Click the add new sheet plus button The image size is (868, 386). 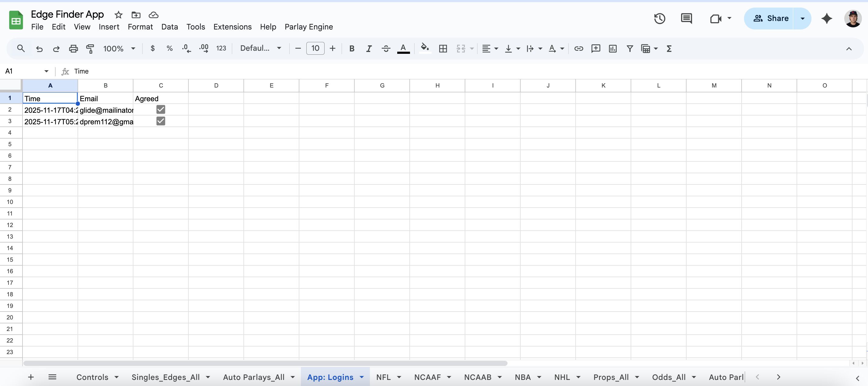tap(31, 377)
